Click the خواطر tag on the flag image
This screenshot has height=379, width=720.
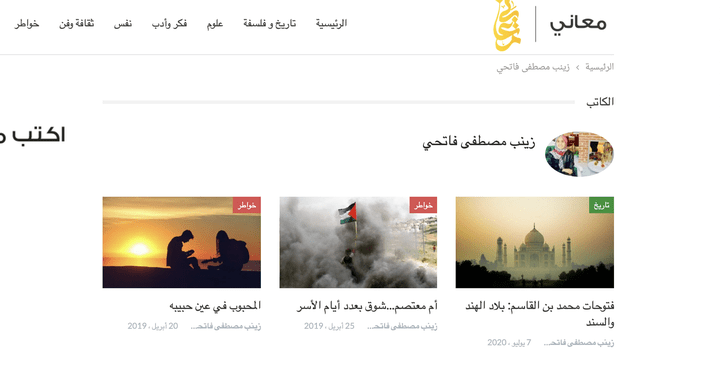click(x=423, y=205)
